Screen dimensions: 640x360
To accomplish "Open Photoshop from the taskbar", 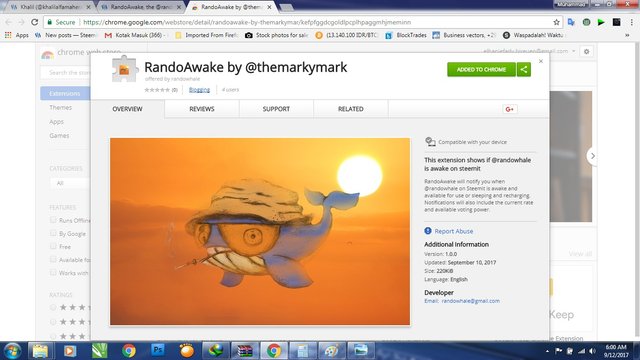I will [158, 351].
